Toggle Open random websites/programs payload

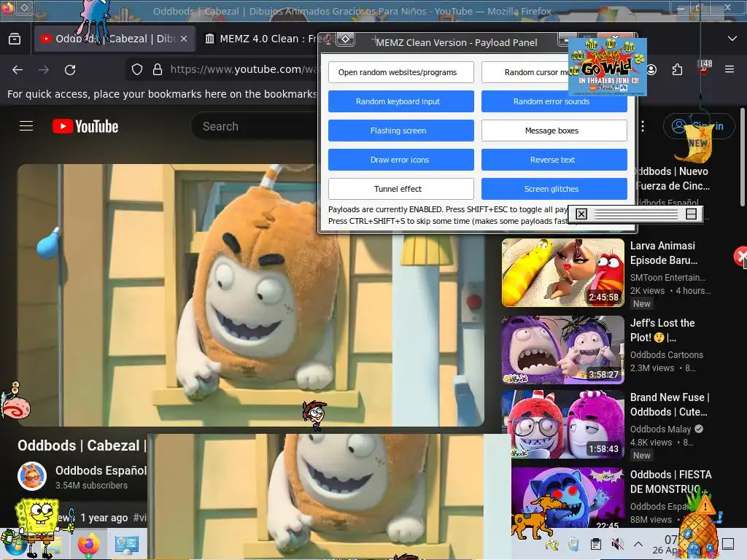400,72
